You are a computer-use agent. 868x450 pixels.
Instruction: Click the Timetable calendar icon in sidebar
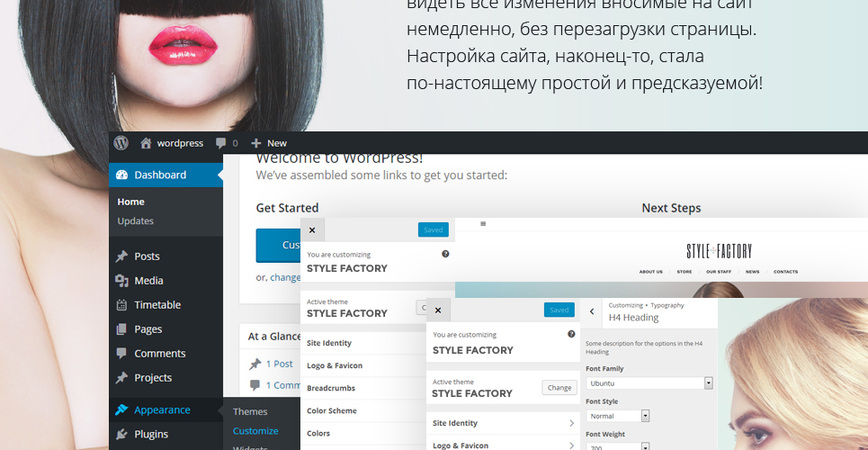[121, 305]
